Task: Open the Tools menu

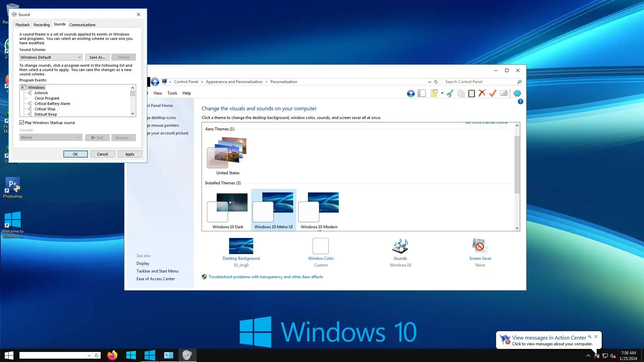Action: [x=172, y=93]
